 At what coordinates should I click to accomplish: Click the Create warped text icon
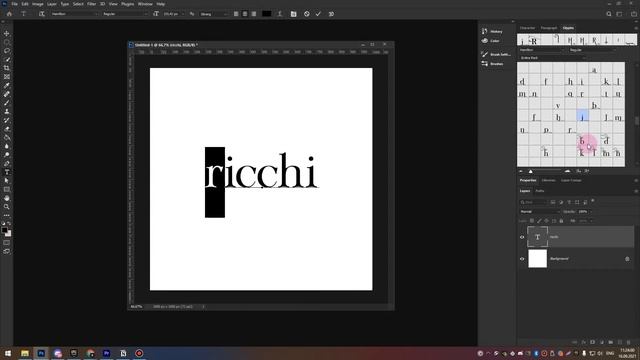tap(280, 14)
